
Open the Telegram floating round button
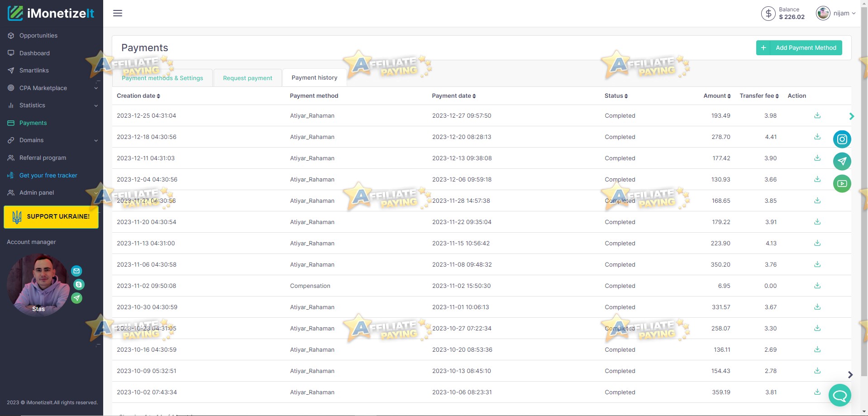click(x=842, y=161)
